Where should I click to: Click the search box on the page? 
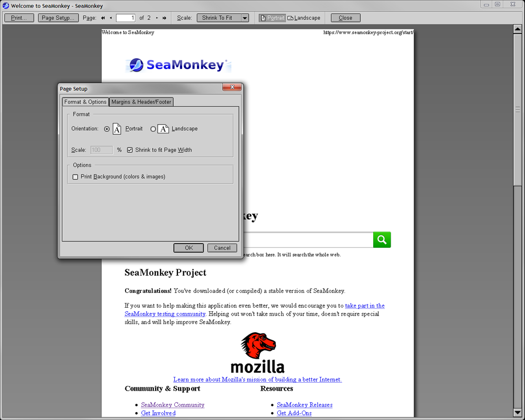(308, 240)
